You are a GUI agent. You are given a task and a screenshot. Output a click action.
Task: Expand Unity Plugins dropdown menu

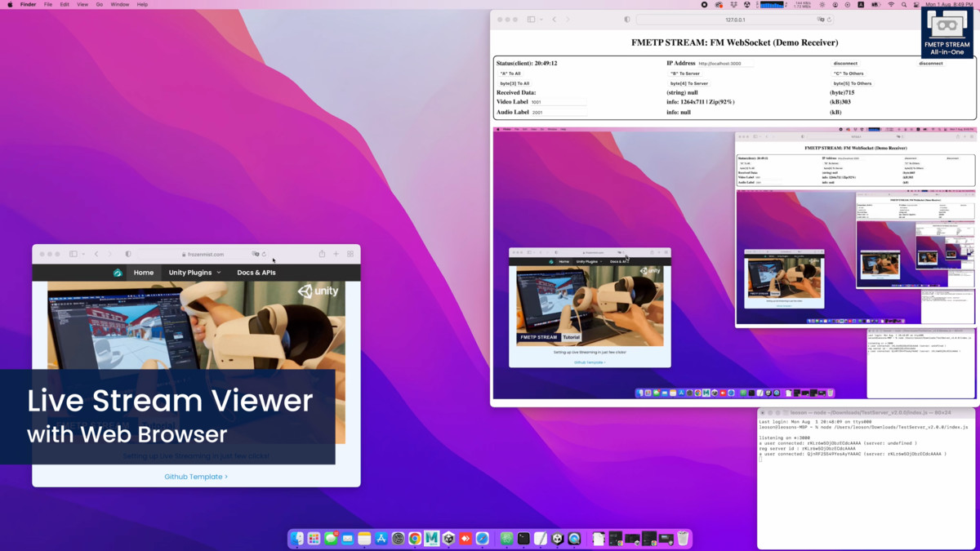coord(194,273)
